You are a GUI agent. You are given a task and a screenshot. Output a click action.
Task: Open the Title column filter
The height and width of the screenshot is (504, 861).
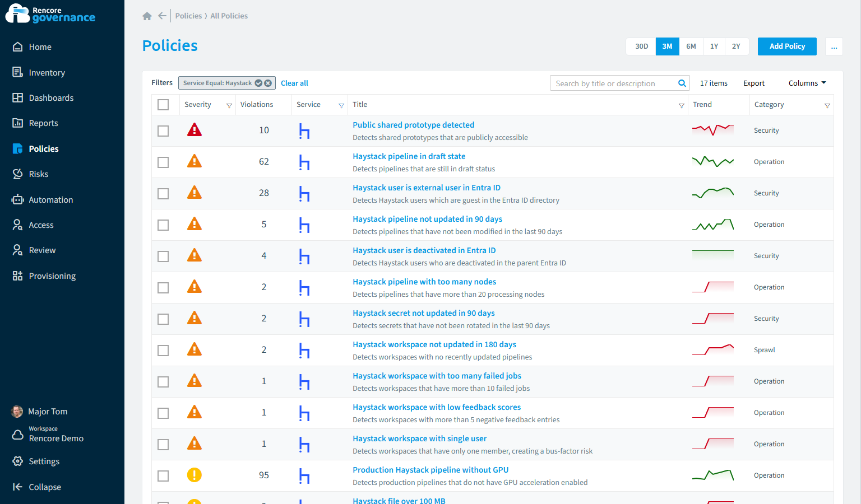click(682, 105)
